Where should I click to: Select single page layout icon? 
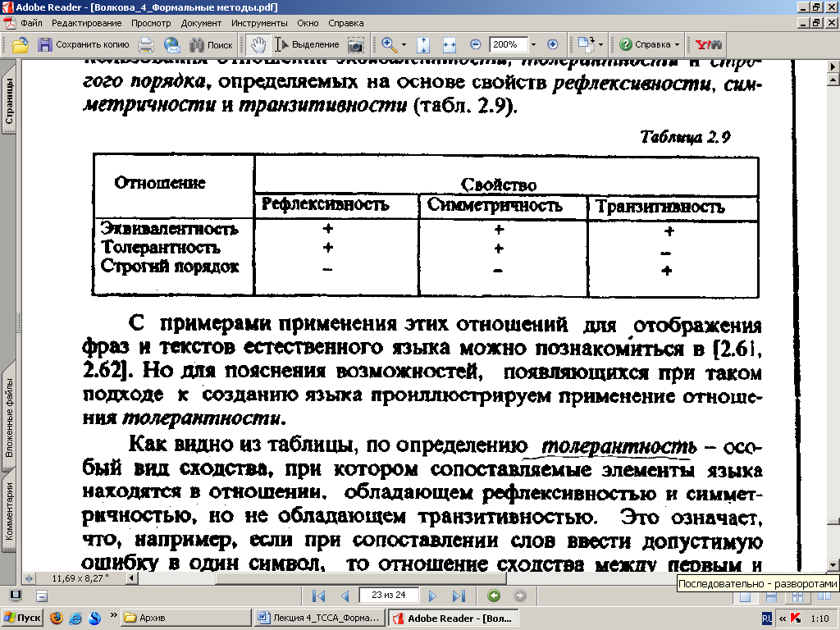(745, 597)
